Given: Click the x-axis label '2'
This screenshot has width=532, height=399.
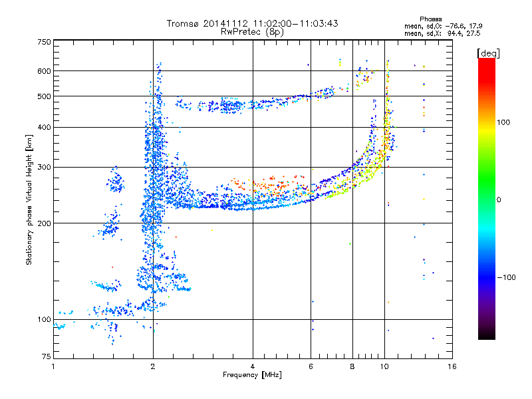Looking at the screenshot, I should tap(153, 366).
